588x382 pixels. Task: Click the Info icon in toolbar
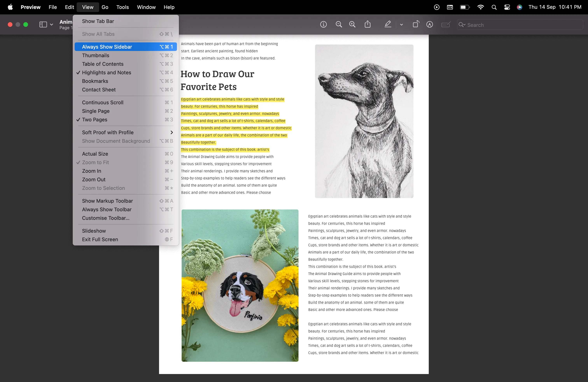pyautogui.click(x=323, y=25)
